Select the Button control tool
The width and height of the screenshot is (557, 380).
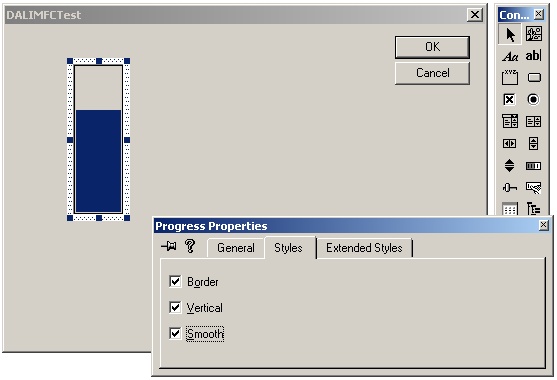[x=534, y=77]
